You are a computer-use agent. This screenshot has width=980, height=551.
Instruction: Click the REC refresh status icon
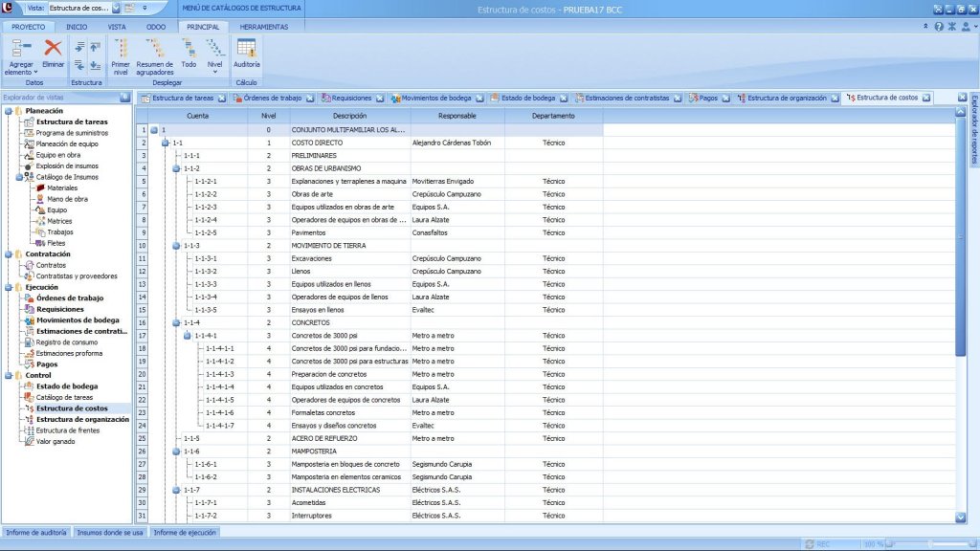(809, 544)
